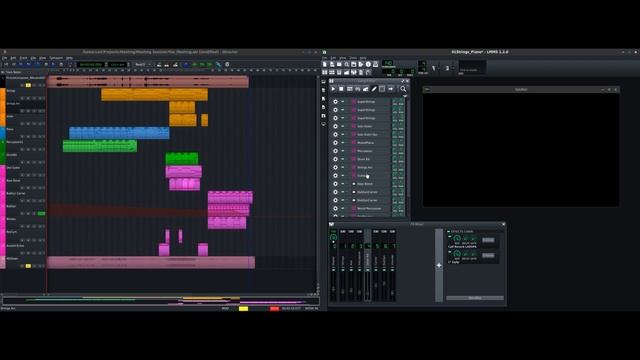Stop playback in LMMS Song Editor
This screenshot has width=640, height=360.
pyautogui.click(x=341, y=89)
